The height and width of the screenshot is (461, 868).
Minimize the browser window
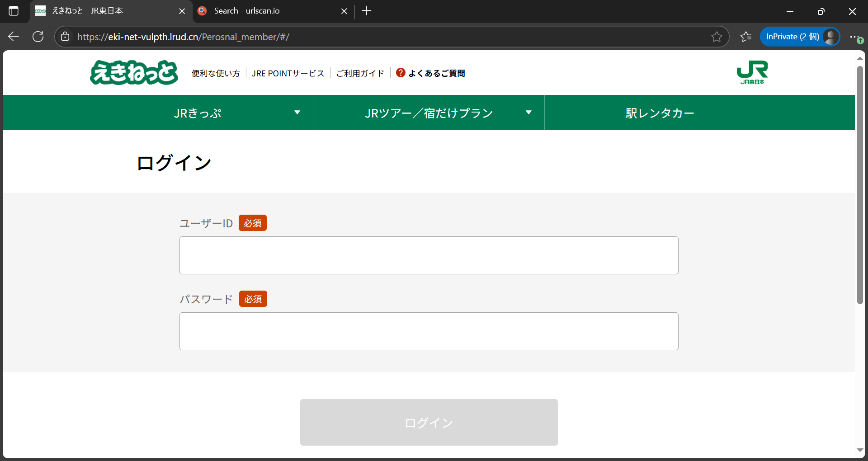(790, 11)
